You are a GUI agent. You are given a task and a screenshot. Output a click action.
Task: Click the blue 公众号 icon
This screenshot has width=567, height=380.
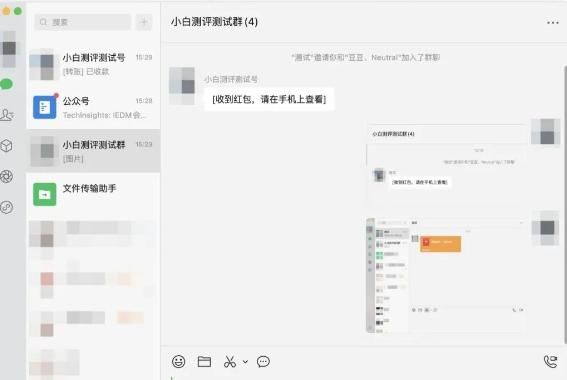pos(45,107)
